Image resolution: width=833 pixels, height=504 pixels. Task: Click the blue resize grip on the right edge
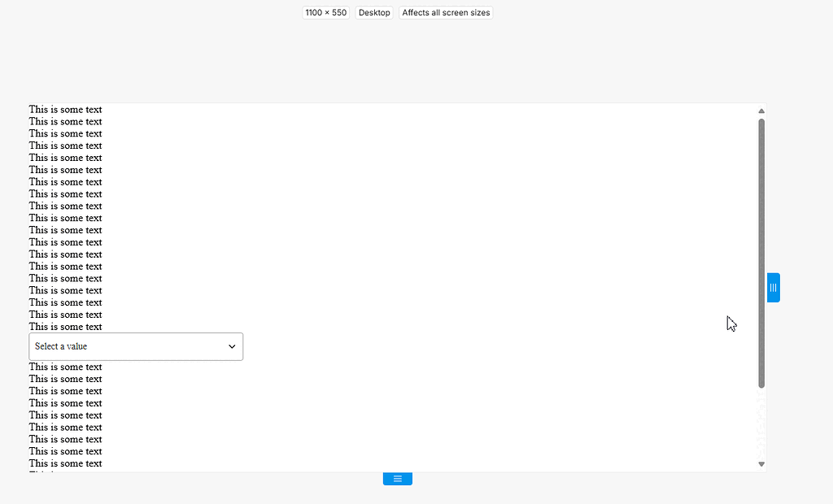click(x=773, y=287)
